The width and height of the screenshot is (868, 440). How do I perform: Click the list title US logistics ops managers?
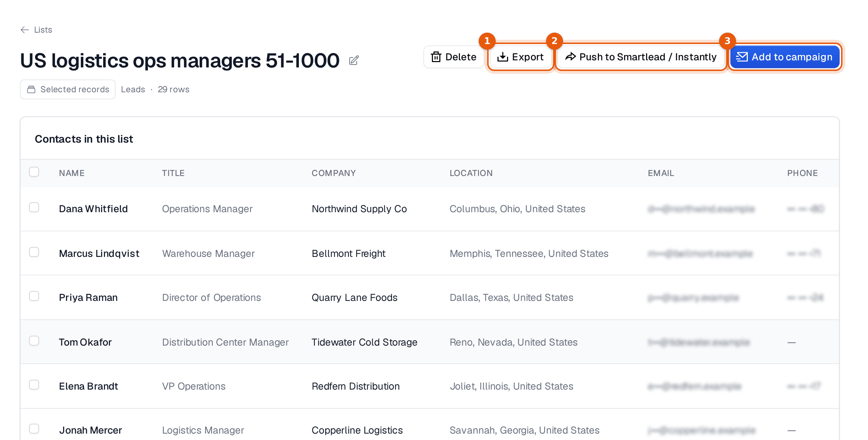point(180,60)
